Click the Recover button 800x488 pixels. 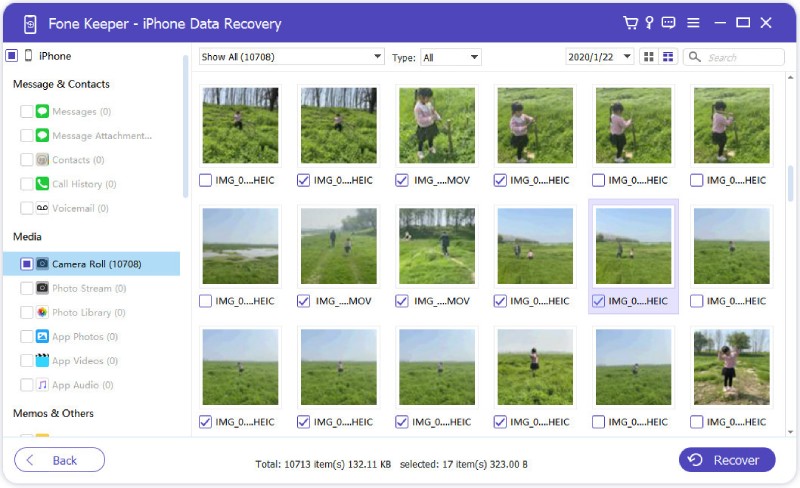(727, 460)
